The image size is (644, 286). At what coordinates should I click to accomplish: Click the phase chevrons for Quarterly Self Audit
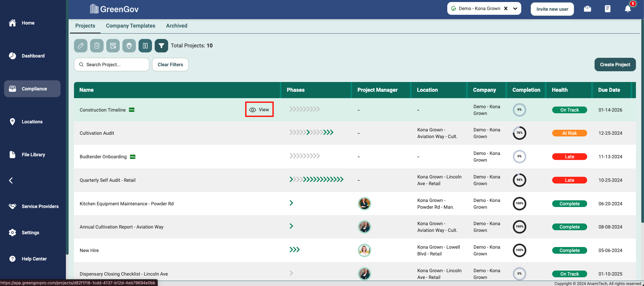[x=316, y=179]
